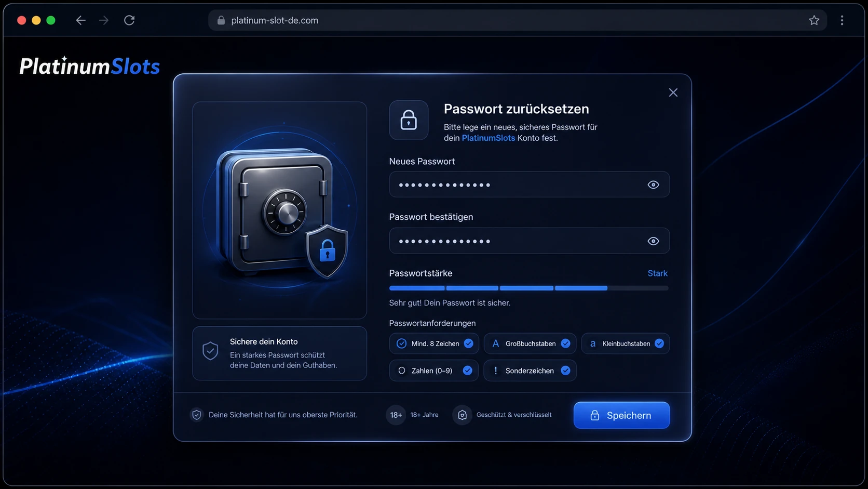Open the PlatinumSlots link in description
868x489 pixels.
click(488, 138)
